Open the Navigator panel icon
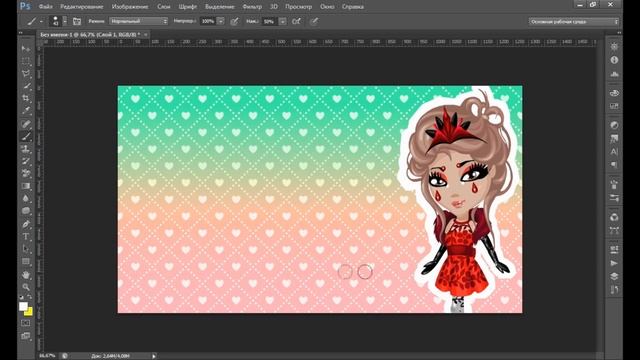This screenshot has width=640, height=360. 614,47
